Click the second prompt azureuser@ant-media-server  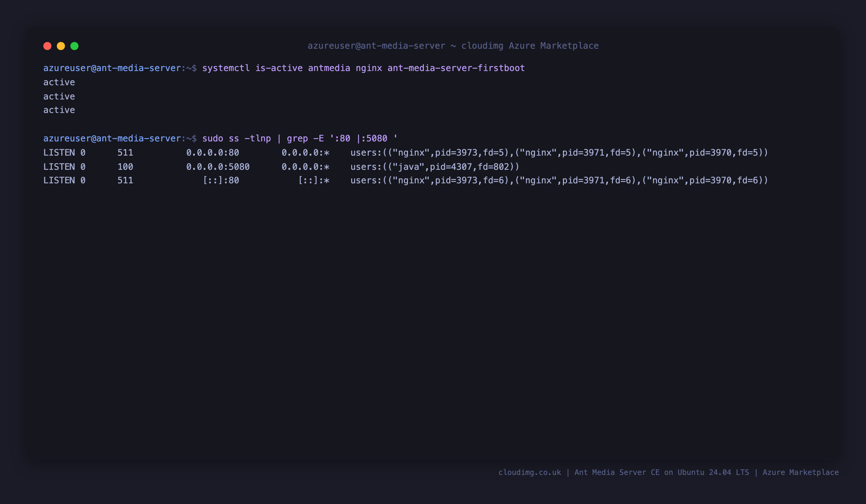112,138
